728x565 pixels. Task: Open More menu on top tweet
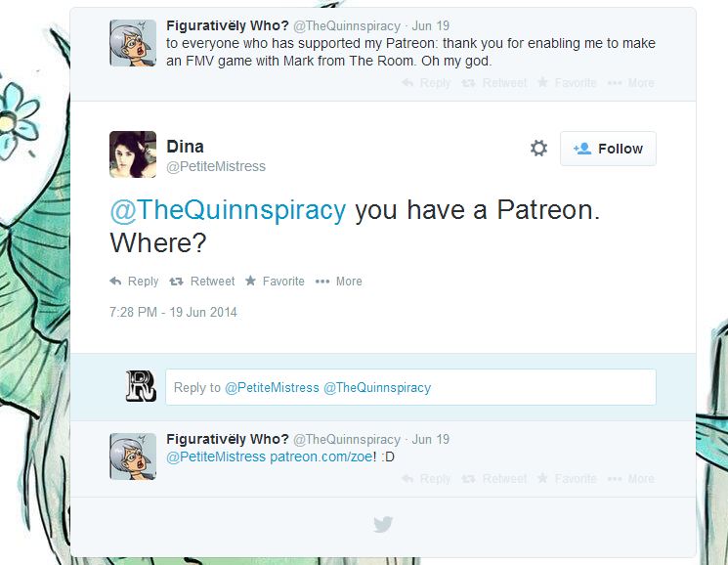click(x=631, y=83)
